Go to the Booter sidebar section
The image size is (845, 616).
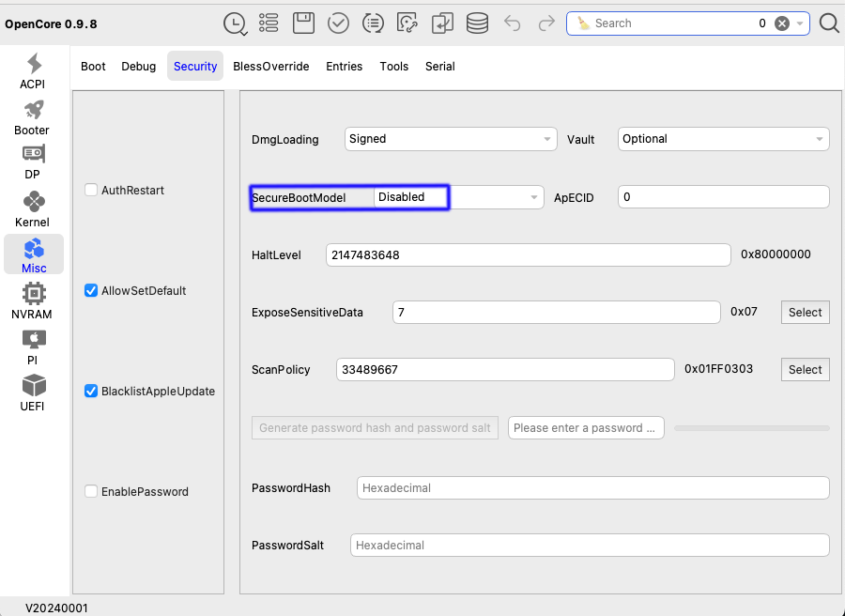33,118
